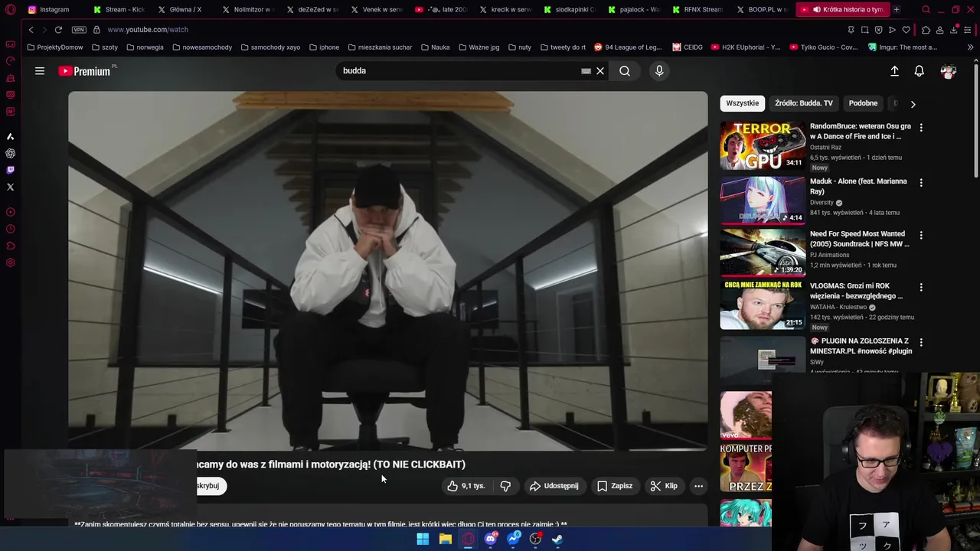Open Discord from the taskbar
The image size is (980, 551).
click(491, 539)
